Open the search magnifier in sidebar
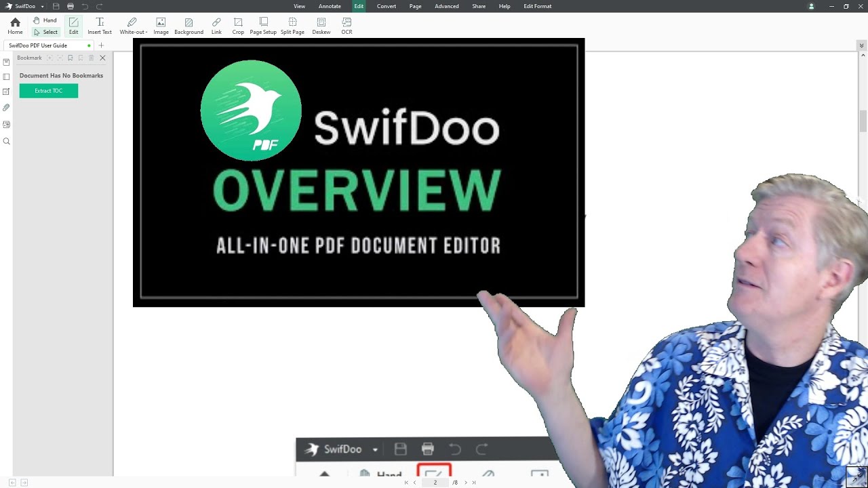This screenshot has width=868, height=488. (x=6, y=141)
